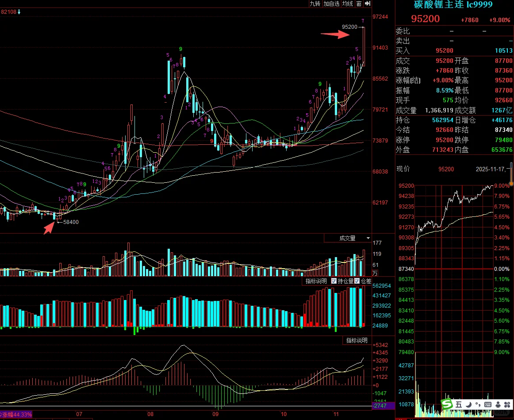The image size is (514, 420).
Task: Click the 振幅 value 8.59%
Action: tap(445, 90)
